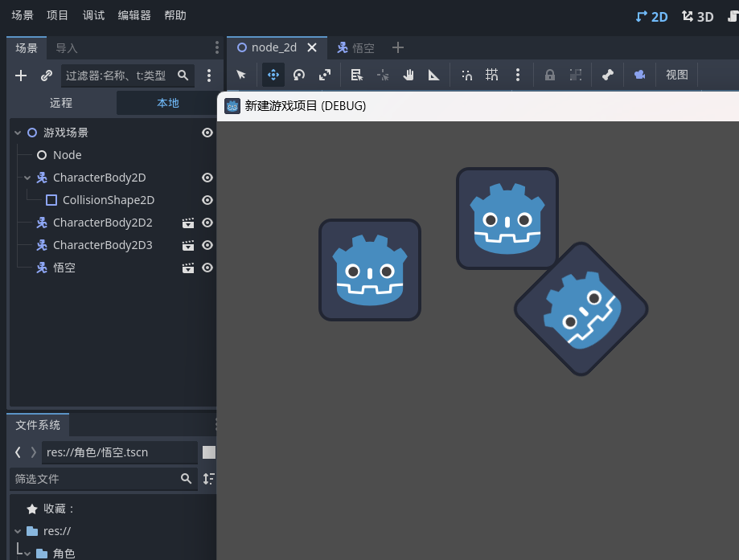Select the Ruler measurement tool
The image size is (739, 560).
tap(434, 75)
